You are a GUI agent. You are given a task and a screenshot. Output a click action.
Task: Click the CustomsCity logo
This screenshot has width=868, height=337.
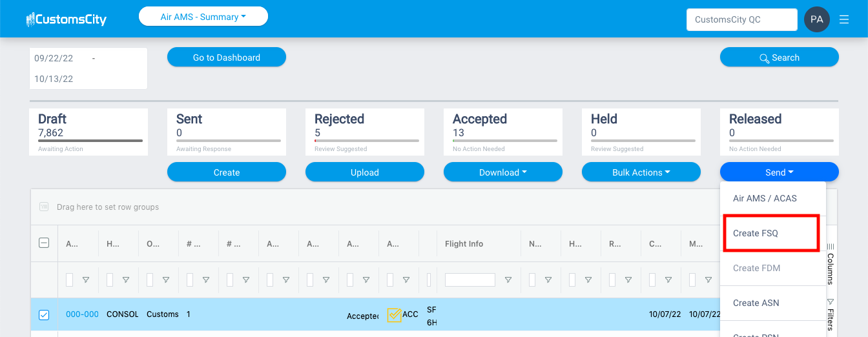pos(67,19)
